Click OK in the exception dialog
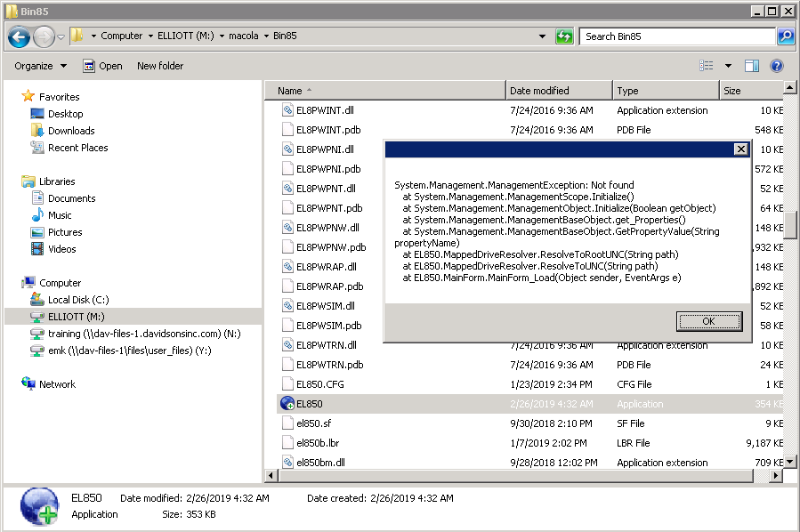The height and width of the screenshot is (532, 800). pyautogui.click(x=708, y=321)
